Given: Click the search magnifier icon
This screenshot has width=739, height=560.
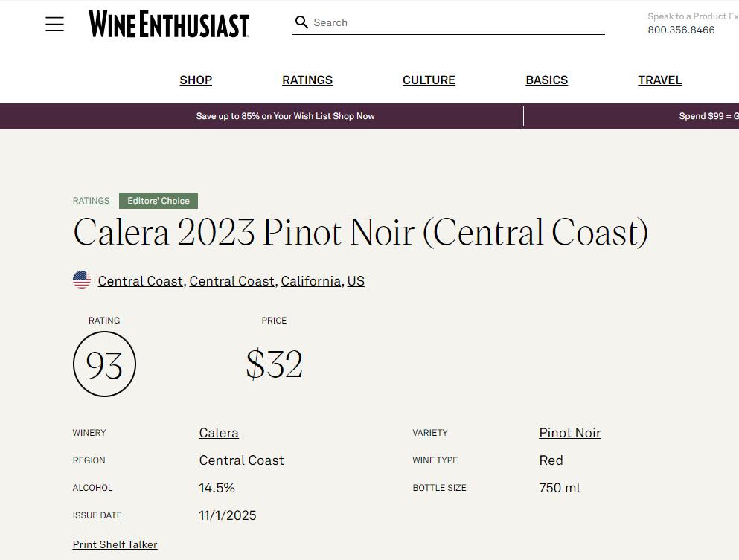Looking at the screenshot, I should (x=301, y=22).
